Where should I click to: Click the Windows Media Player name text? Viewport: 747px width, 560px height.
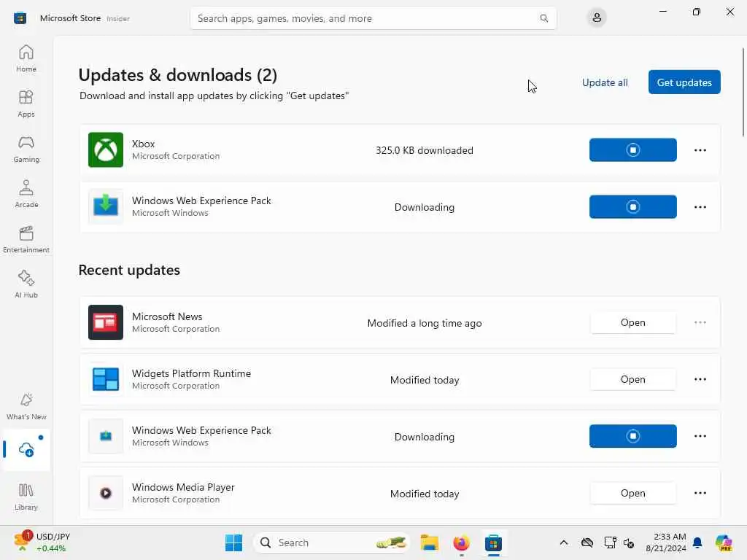click(183, 487)
